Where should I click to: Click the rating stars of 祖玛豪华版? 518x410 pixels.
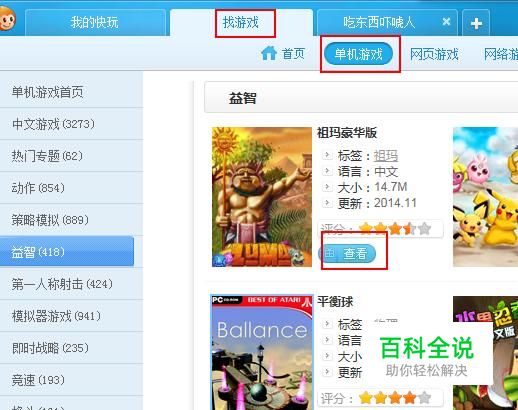pos(395,229)
